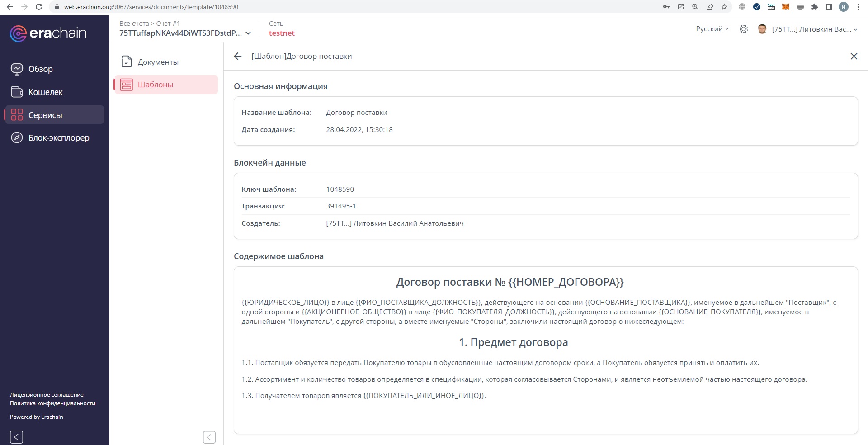Open Erachain settings gear icon
The image size is (868, 445).
744,28
